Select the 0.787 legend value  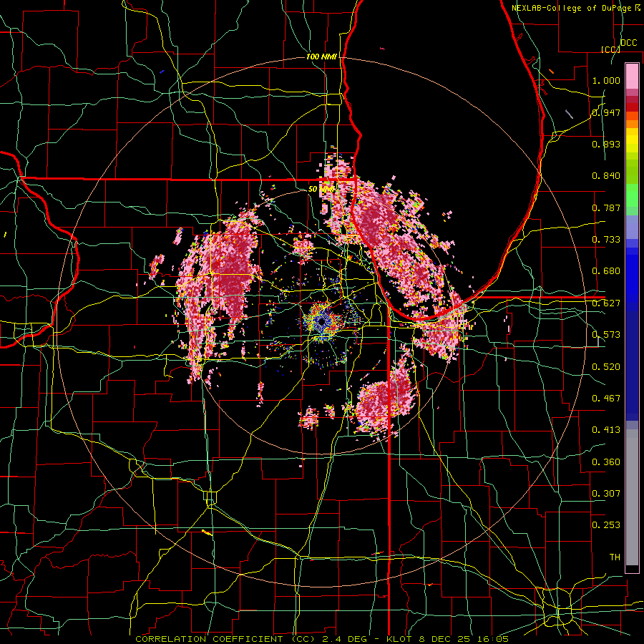point(606,208)
